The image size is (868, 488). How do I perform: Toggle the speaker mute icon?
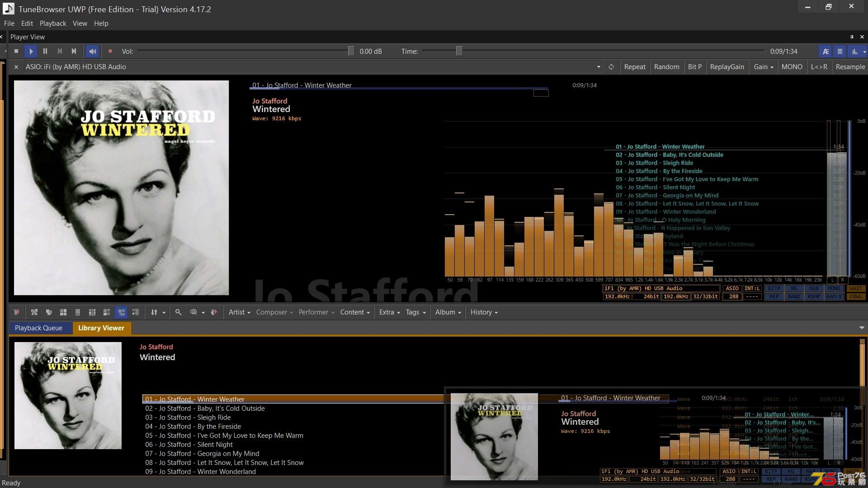click(93, 52)
